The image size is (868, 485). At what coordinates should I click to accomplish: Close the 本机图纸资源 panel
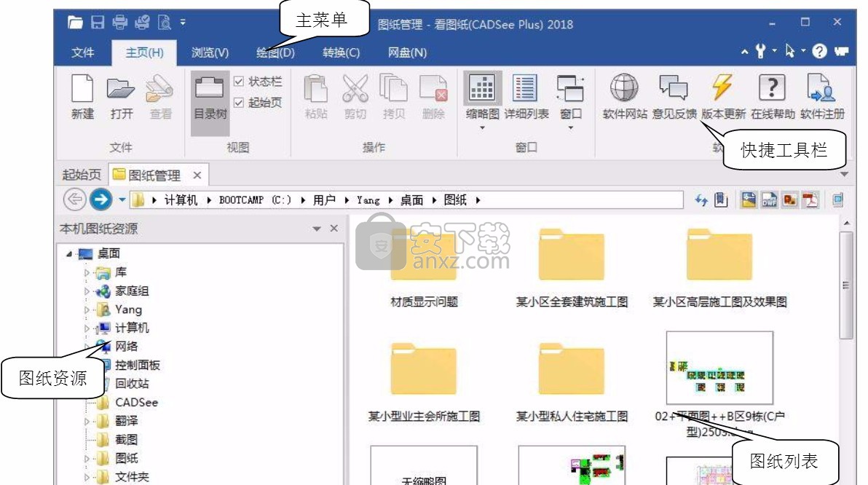(334, 228)
